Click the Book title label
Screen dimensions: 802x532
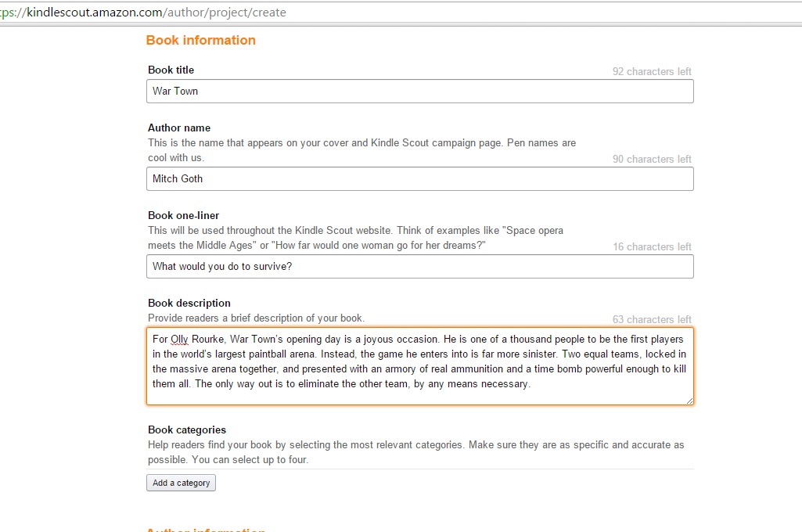click(171, 70)
